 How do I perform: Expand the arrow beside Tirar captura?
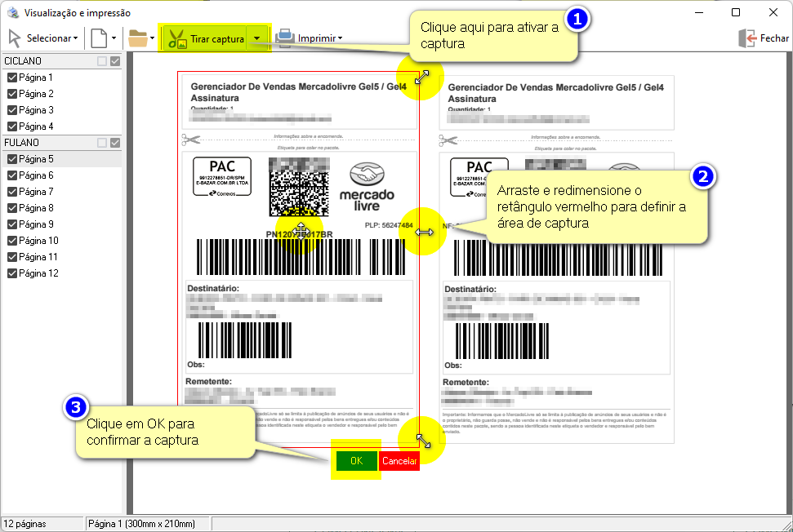257,38
